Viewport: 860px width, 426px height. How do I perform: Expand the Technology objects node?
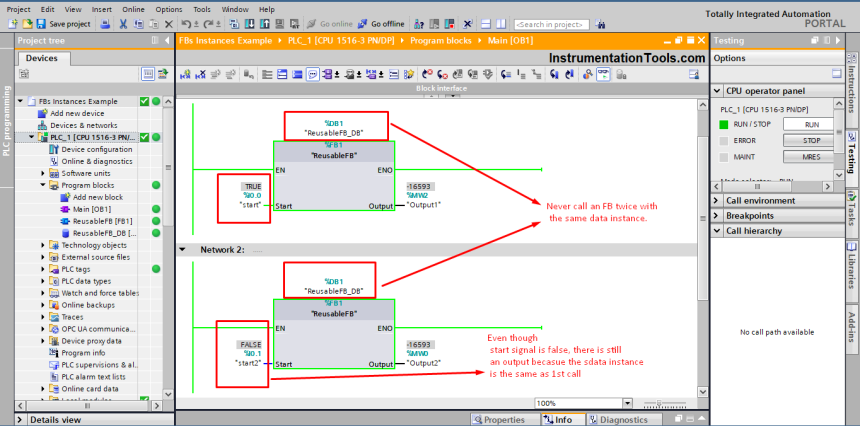point(43,245)
